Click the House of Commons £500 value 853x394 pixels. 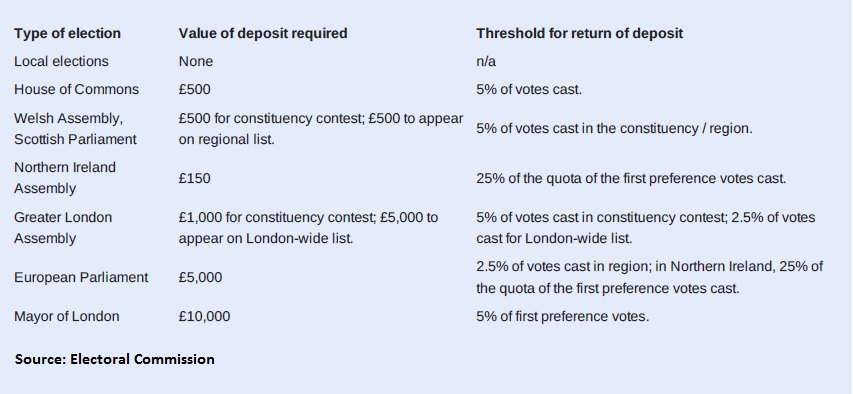(194, 90)
